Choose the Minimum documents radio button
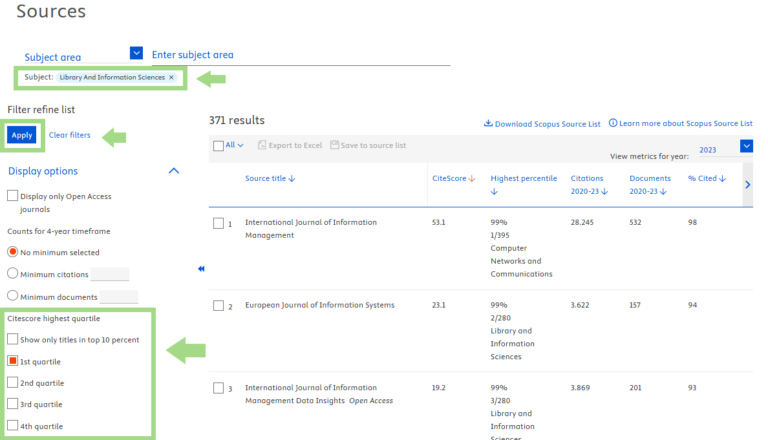The width and height of the screenshot is (768, 440). [12, 296]
